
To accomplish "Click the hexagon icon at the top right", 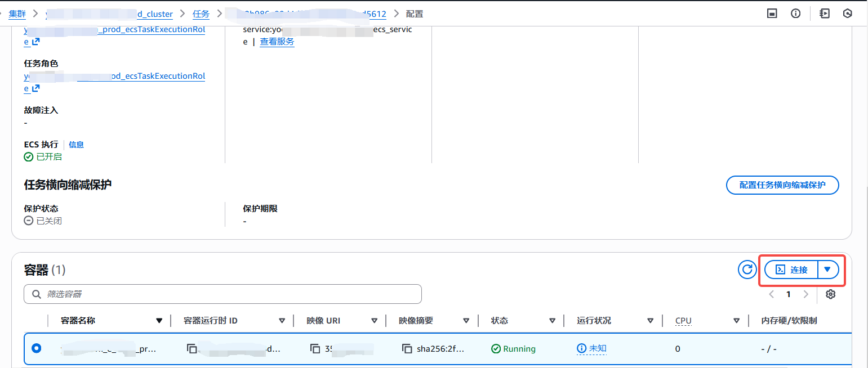I will (x=847, y=14).
